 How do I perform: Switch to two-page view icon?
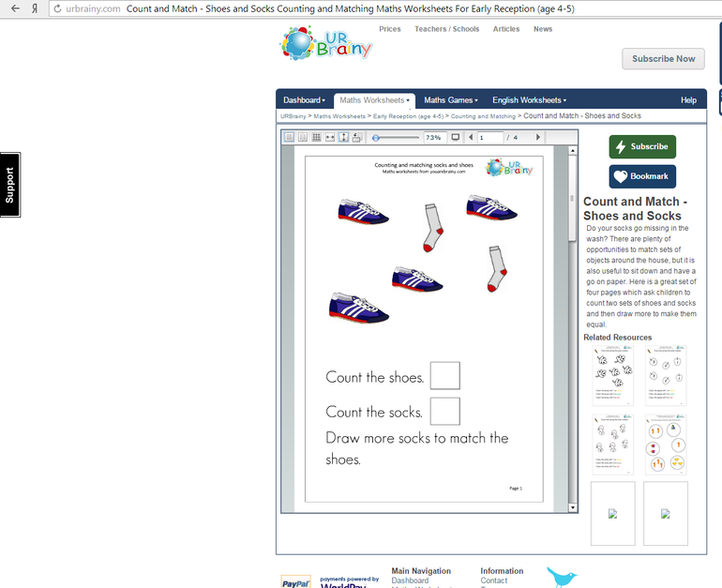pos(303,138)
